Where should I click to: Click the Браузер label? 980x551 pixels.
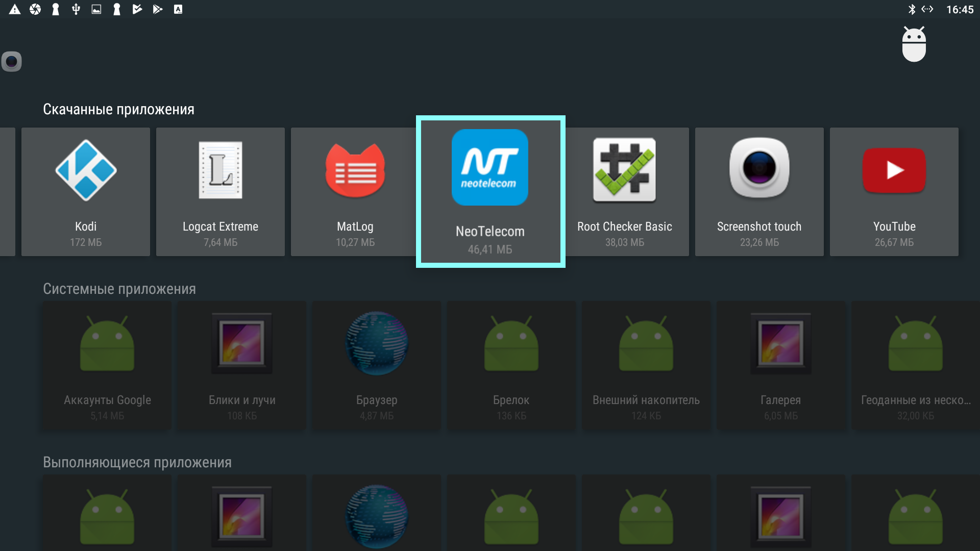click(x=377, y=400)
